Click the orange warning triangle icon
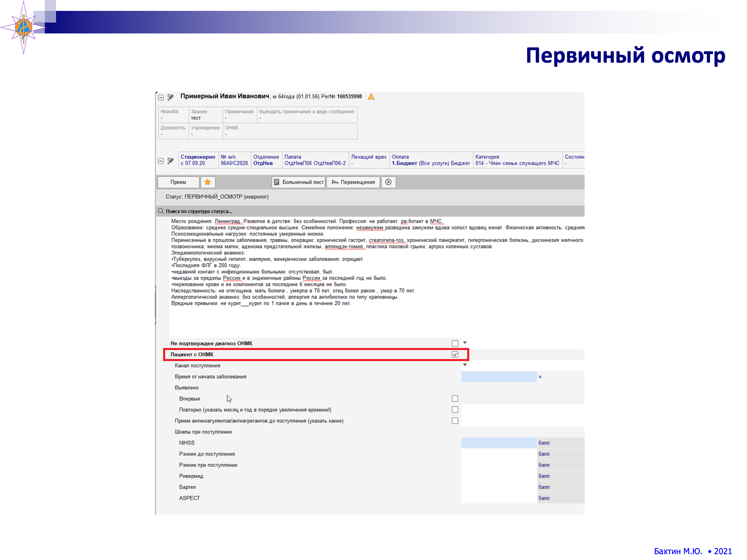This screenshot has width=747, height=560. click(371, 96)
